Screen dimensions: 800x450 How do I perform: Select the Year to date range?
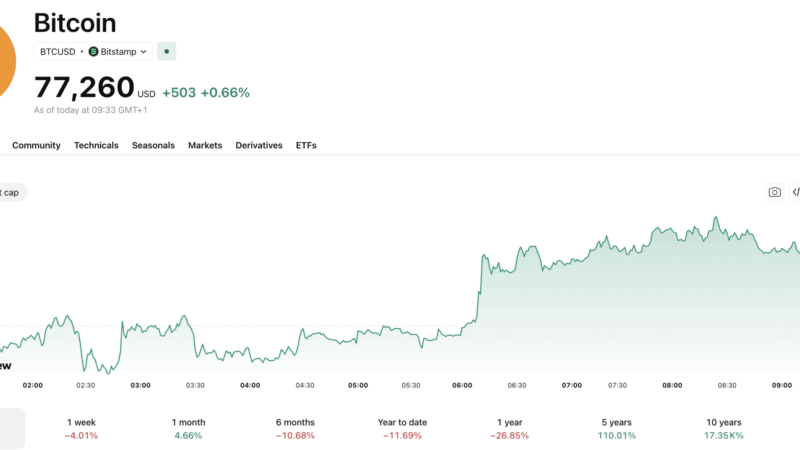coord(402,429)
